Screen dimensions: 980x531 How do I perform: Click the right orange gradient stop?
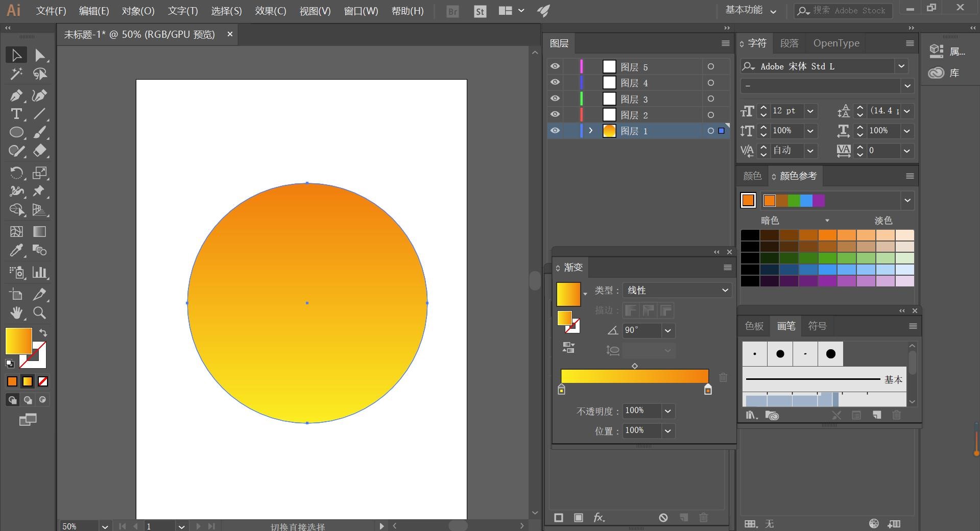[x=708, y=390]
